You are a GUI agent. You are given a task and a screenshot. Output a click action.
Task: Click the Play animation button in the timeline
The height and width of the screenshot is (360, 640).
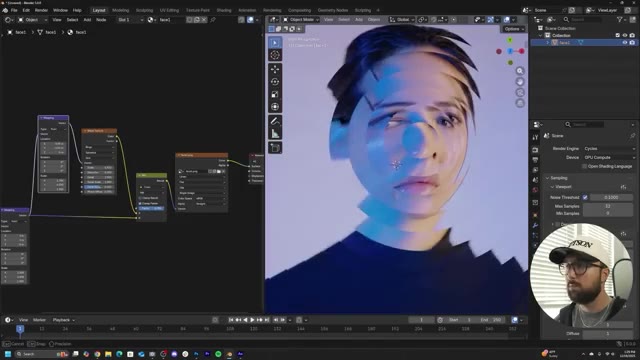tap(252, 320)
